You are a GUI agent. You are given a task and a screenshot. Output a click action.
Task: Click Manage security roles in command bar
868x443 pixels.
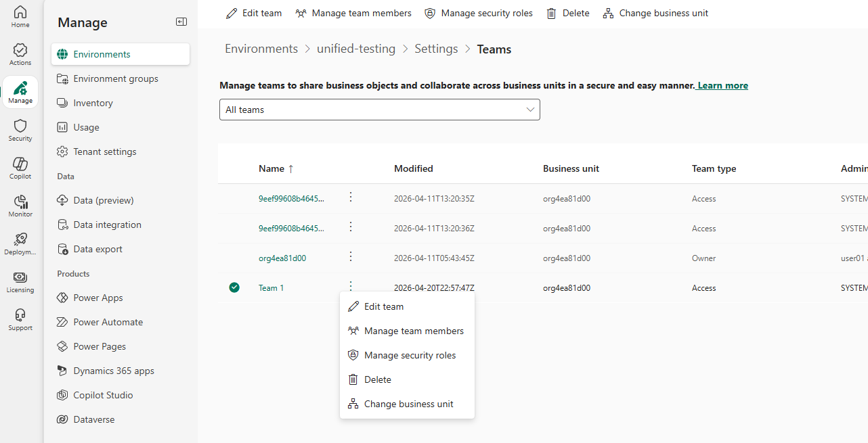tap(479, 13)
